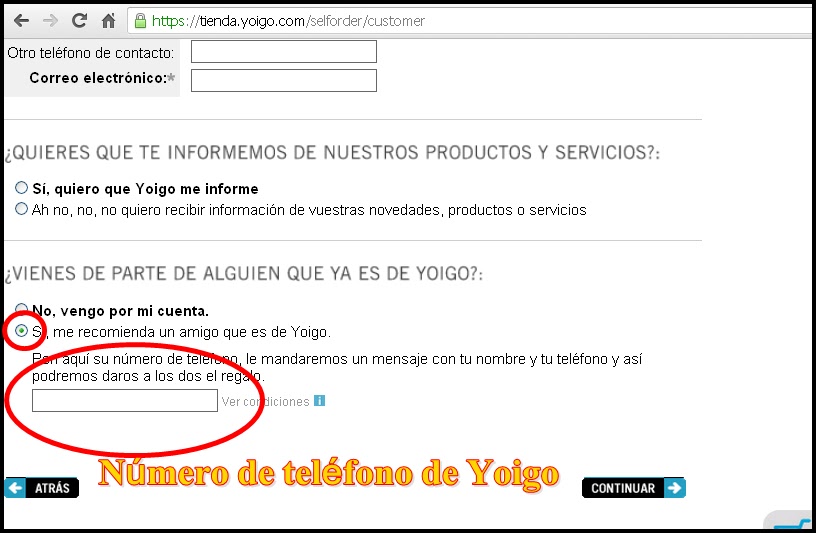Focus the Otro teléfono de contacto field

[284, 52]
